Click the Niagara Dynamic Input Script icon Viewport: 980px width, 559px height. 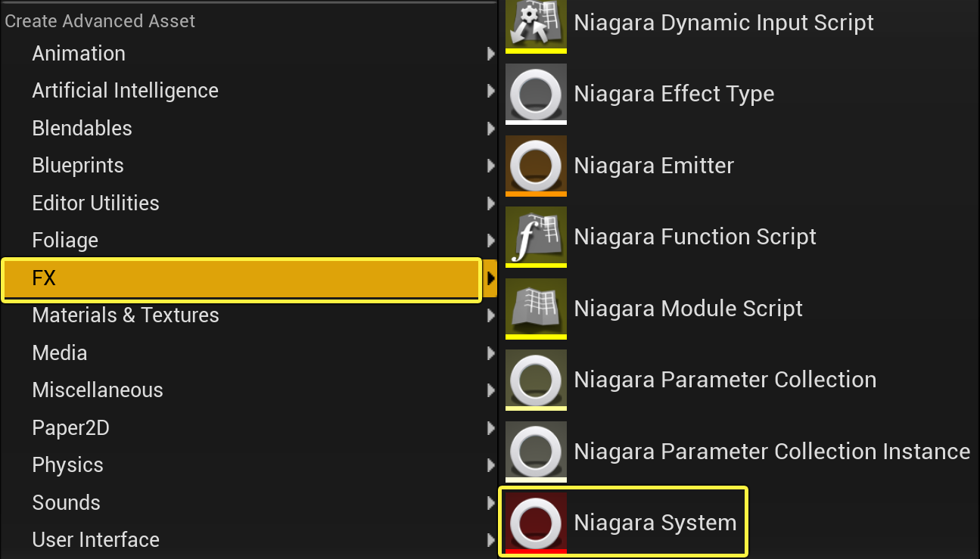pos(536,26)
